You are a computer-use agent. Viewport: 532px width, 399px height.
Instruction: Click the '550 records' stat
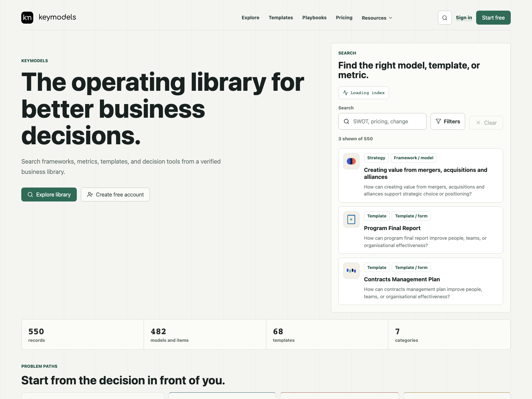pyautogui.click(x=82, y=334)
